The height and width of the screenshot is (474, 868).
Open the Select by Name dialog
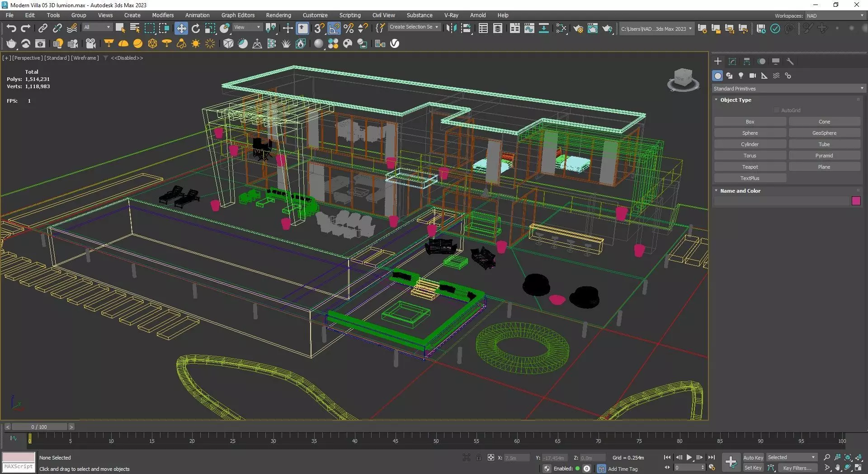(135, 28)
